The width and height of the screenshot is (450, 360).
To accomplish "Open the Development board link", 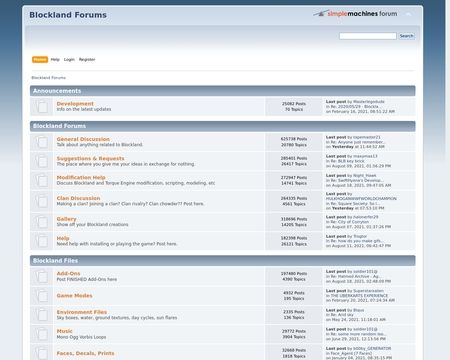I will point(75,104).
